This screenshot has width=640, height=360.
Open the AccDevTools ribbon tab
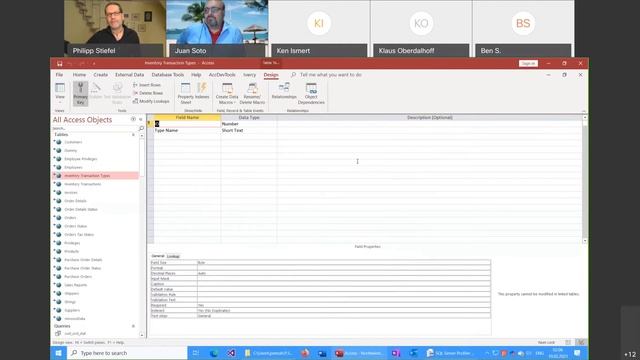pyautogui.click(x=222, y=75)
